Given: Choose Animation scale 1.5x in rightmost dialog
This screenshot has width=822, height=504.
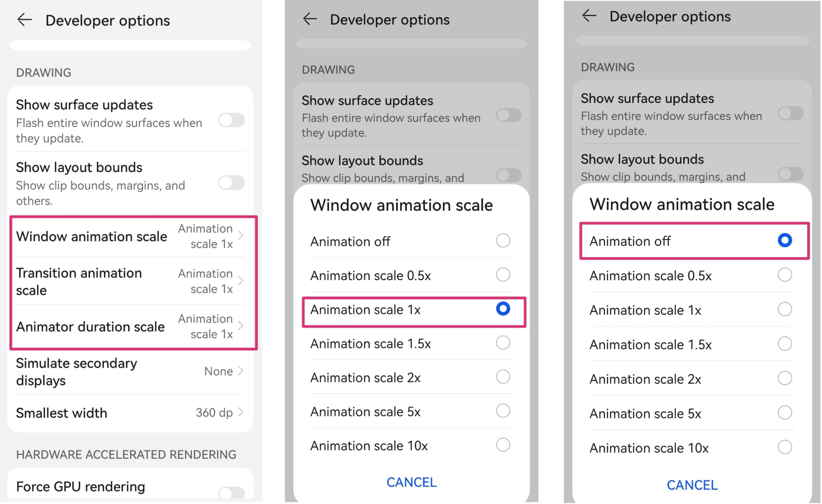Looking at the screenshot, I should tap(692, 344).
